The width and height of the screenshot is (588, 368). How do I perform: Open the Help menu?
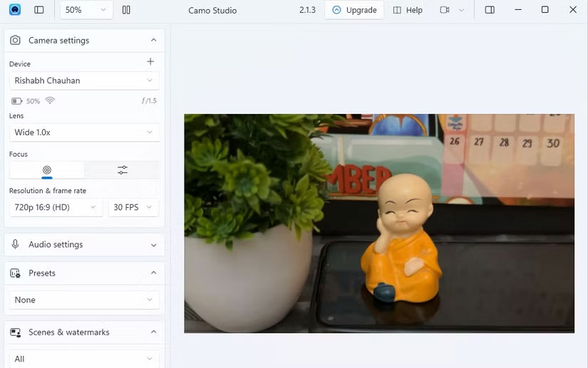point(408,10)
